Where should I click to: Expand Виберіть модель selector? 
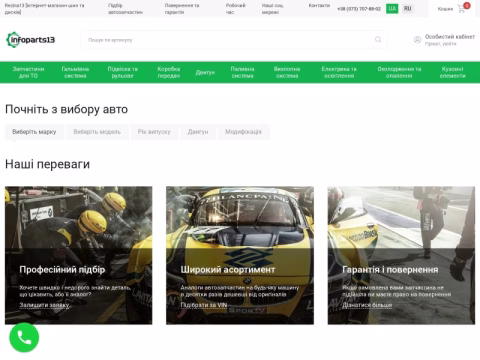tap(97, 132)
